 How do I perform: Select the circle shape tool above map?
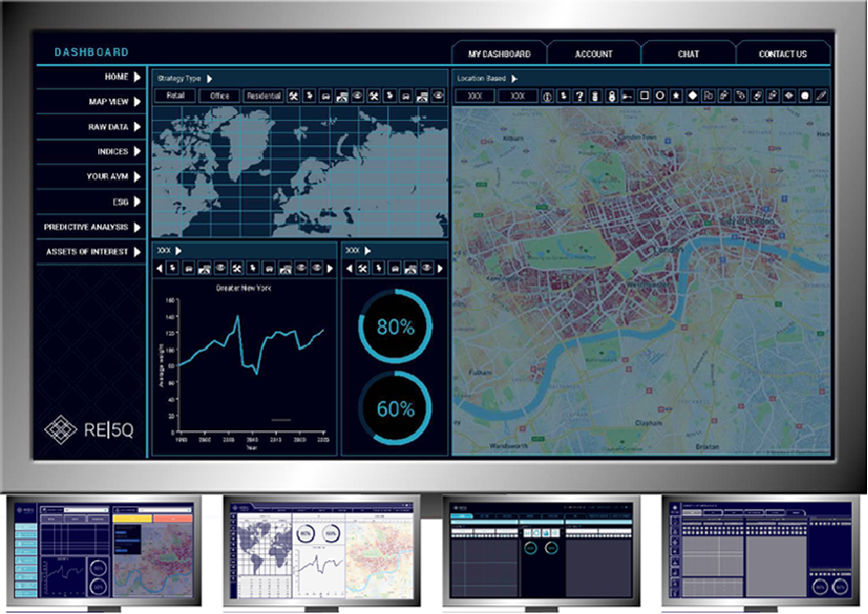coord(661,96)
